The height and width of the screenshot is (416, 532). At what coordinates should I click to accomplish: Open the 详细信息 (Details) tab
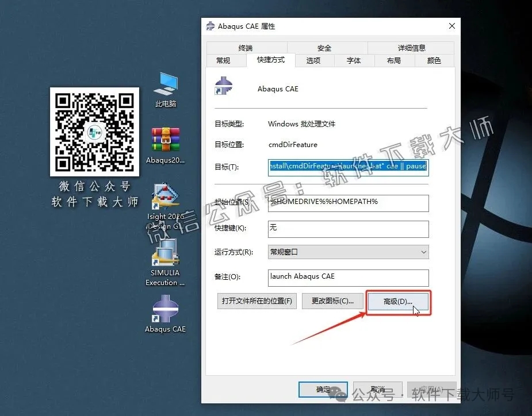411,47
